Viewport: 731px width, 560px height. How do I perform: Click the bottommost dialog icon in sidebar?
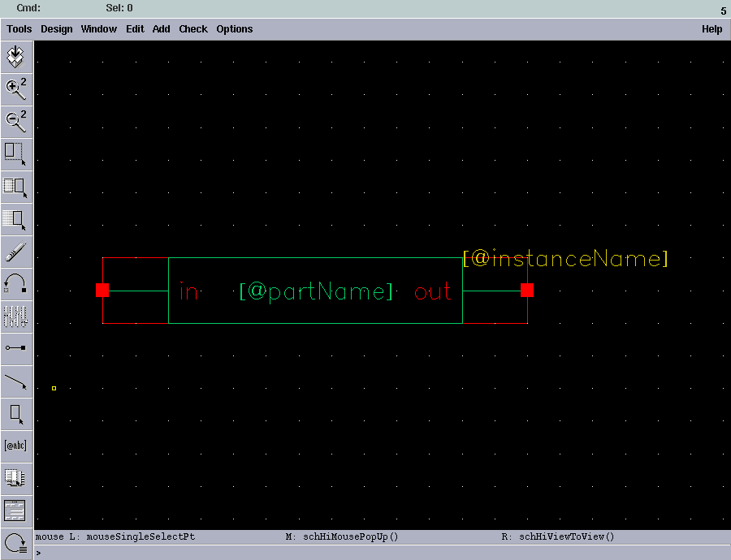click(x=16, y=510)
